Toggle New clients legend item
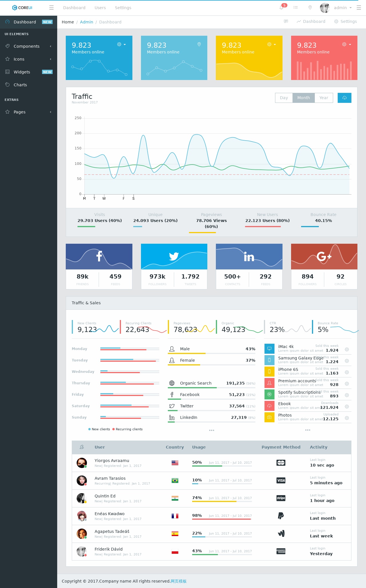 (99, 429)
